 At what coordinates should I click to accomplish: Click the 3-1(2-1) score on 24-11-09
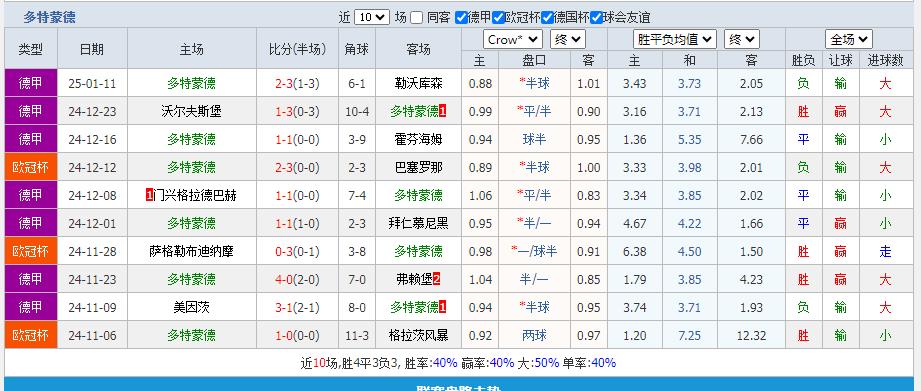coord(297,307)
